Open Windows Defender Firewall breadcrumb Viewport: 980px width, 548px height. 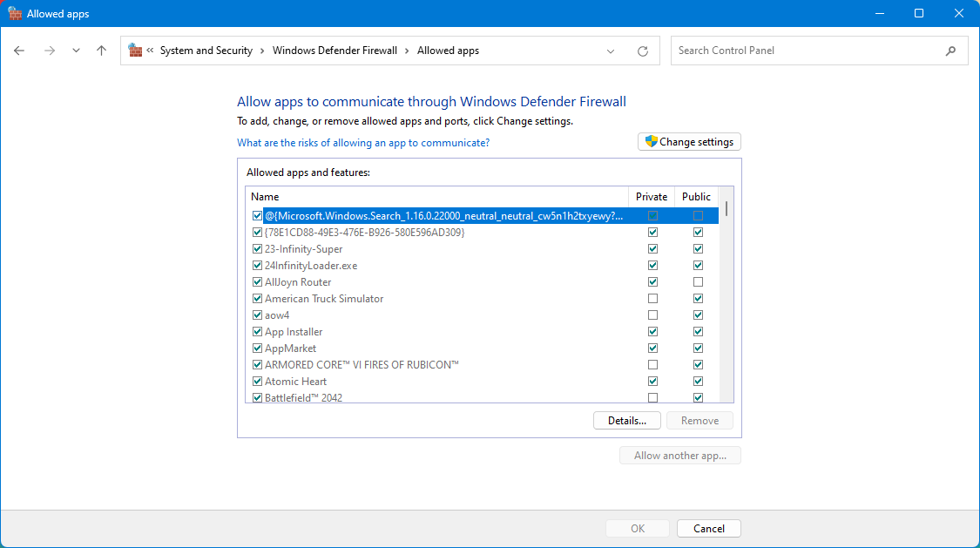pyautogui.click(x=335, y=51)
